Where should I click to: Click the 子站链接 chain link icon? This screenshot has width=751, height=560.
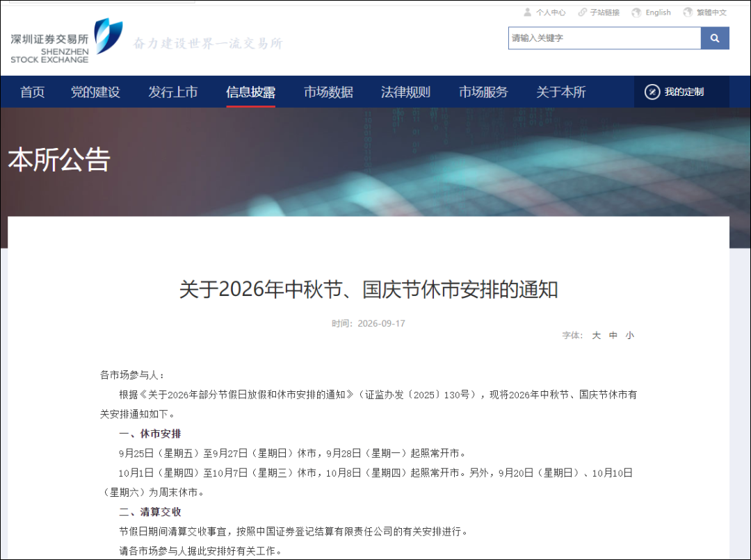point(582,13)
